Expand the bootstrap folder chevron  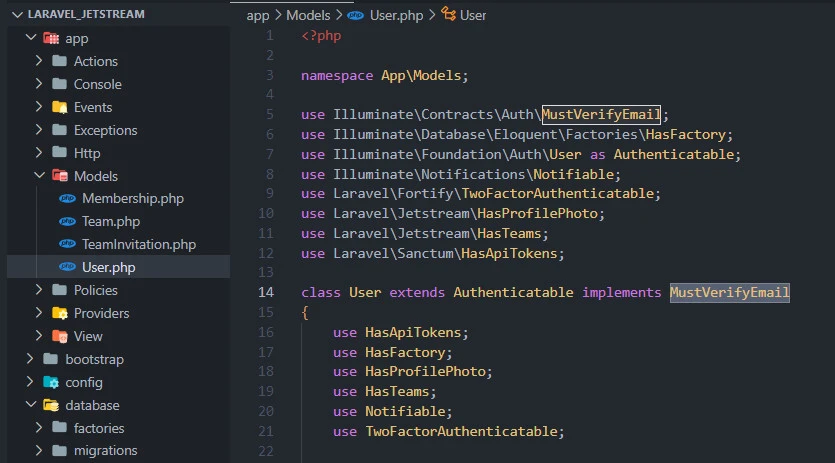click(x=29, y=359)
